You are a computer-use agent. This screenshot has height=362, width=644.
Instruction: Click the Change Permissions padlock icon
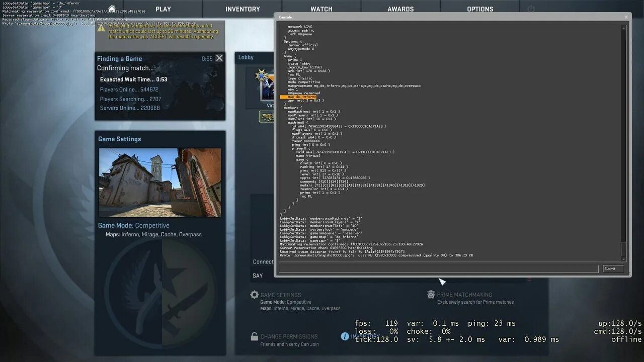[x=255, y=337]
